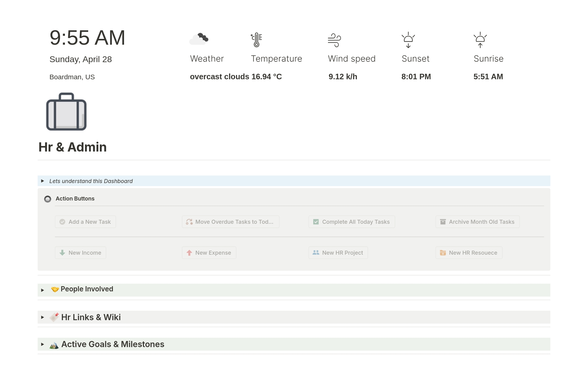Create a New Income entry
Screen dimensions: 588x367
click(x=81, y=253)
